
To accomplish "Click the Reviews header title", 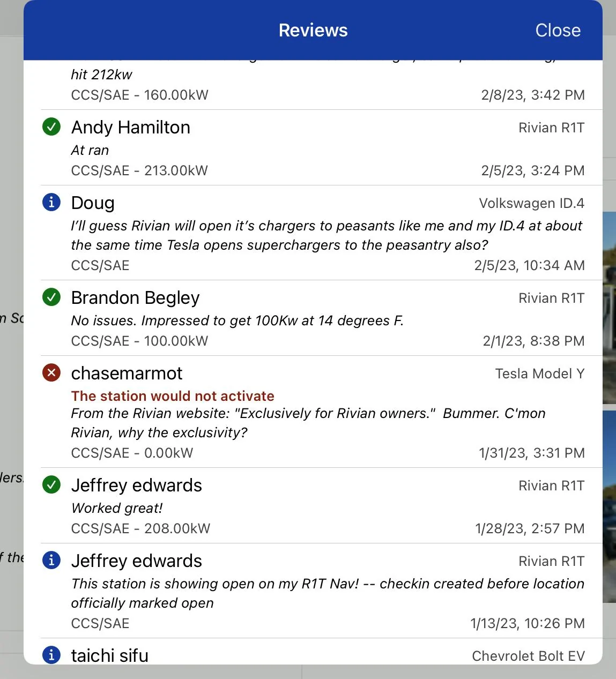I will point(313,30).
